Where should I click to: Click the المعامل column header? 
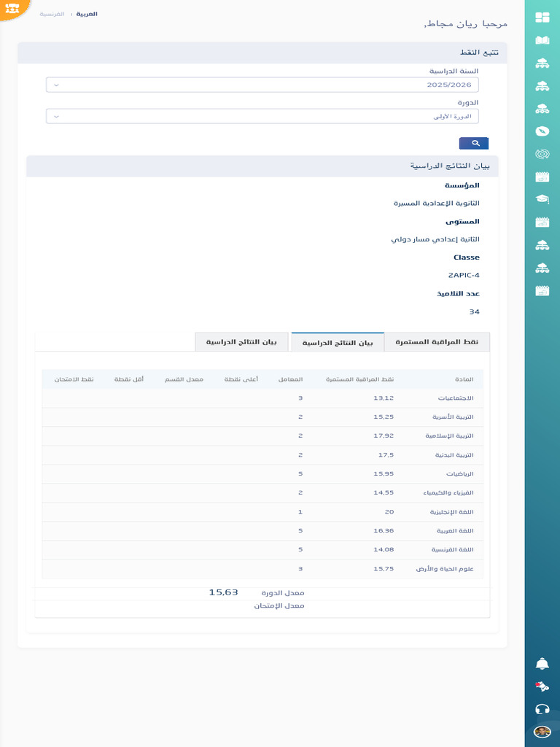tap(290, 379)
